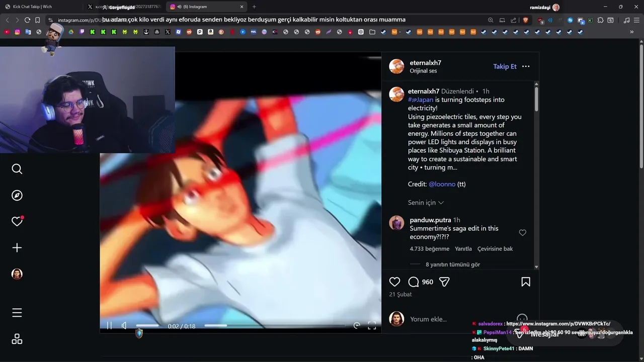Create a new post with the plus icon
Image resolution: width=644 pixels, height=362 pixels.
pyautogui.click(x=17, y=247)
